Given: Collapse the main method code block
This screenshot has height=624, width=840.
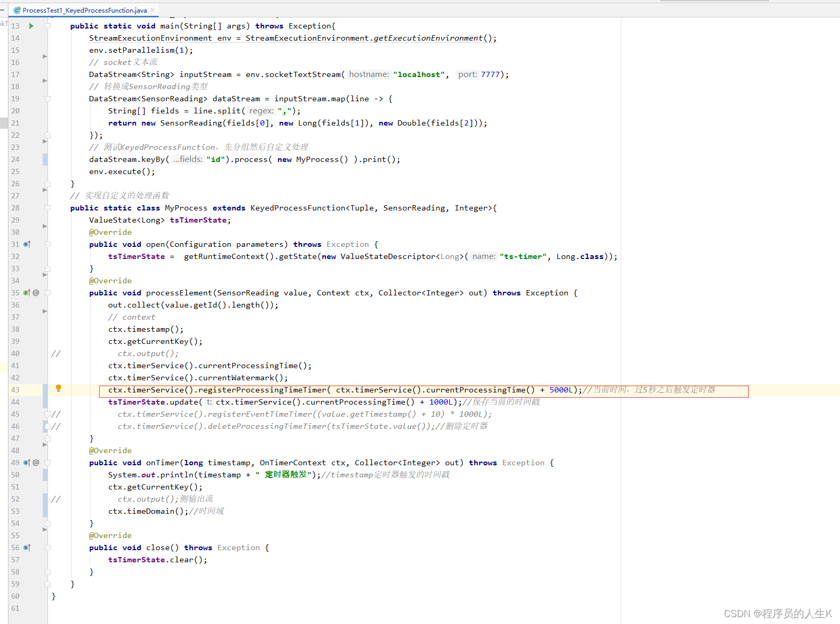Looking at the screenshot, I should click(47, 26).
